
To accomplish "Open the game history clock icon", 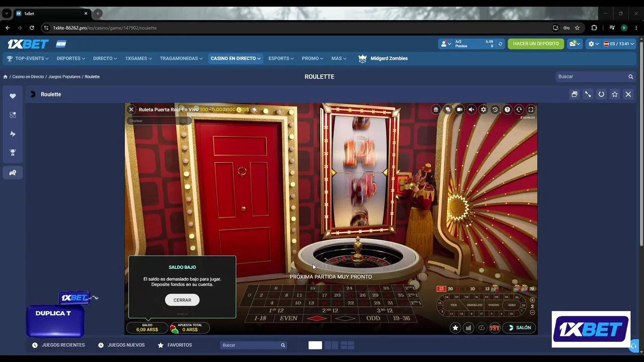I will pyautogui.click(x=495, y=110).
